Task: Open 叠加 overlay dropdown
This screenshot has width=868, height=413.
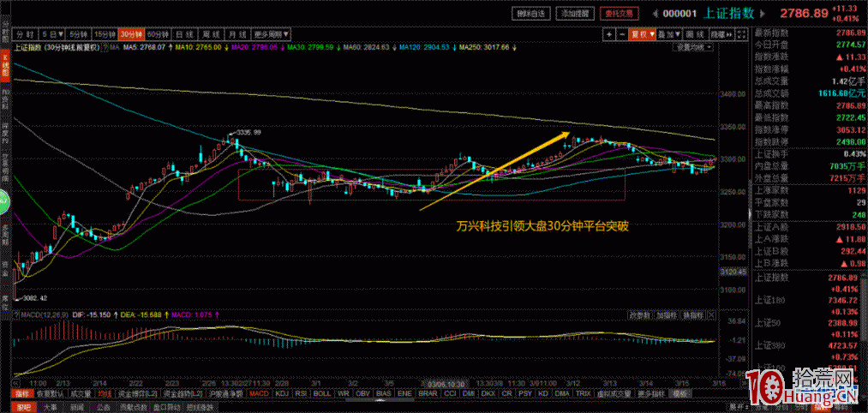Action: pos(668,34)
